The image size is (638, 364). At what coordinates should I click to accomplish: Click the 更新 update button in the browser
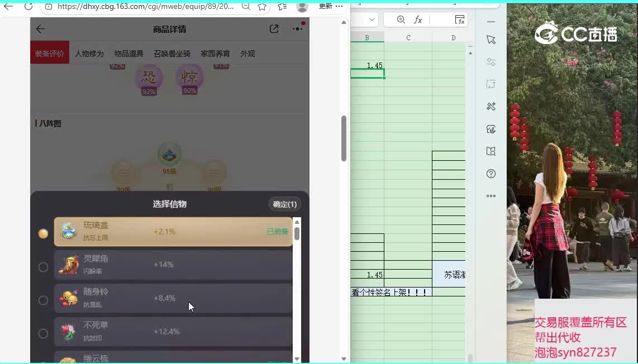(326, 6)
